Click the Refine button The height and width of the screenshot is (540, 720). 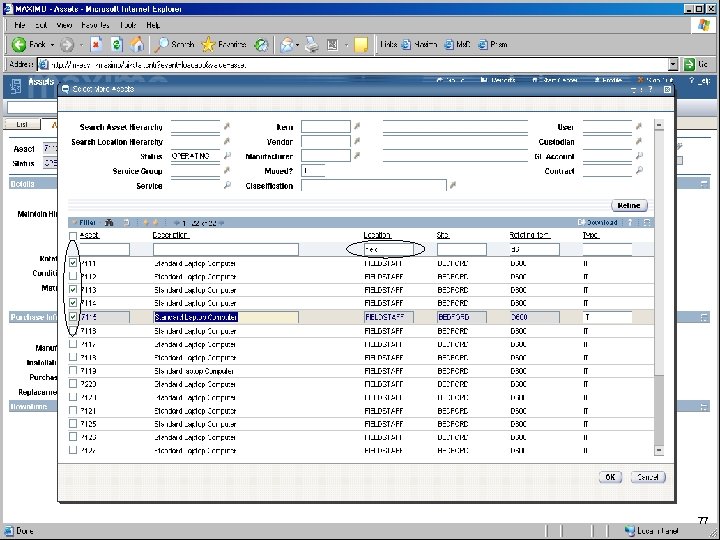click(x=629, y=206)
